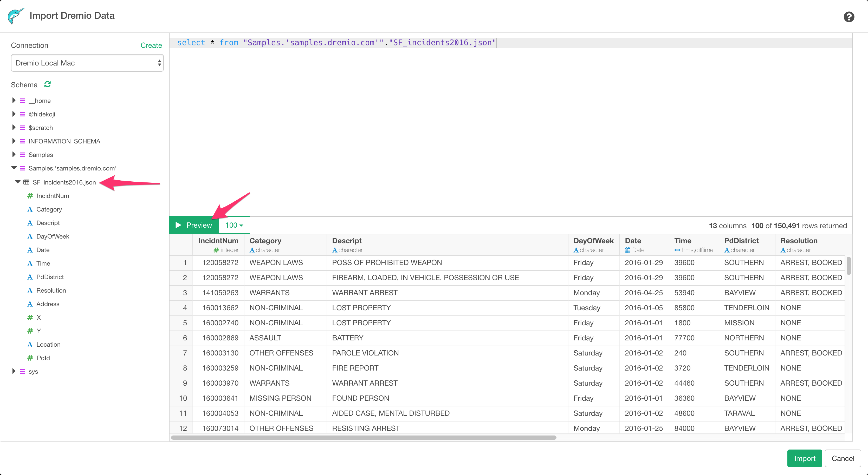Click the horizontal scrollbar under the table
The width and height of the screenshot is (868, 475).
(x=364, y=437)
